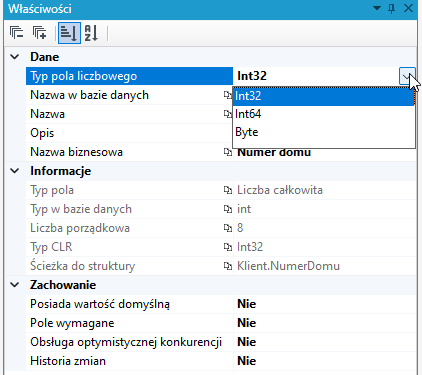Image resolution: width=422 pixels, height=375 pixels.
Task: Click the int database type value
Action: [x=244, y=209]
